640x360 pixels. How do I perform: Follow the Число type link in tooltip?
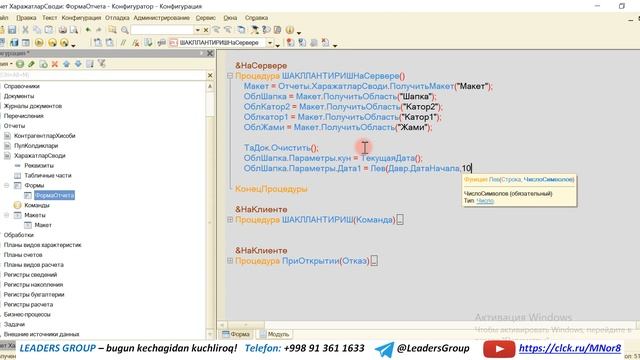(485, 201)
